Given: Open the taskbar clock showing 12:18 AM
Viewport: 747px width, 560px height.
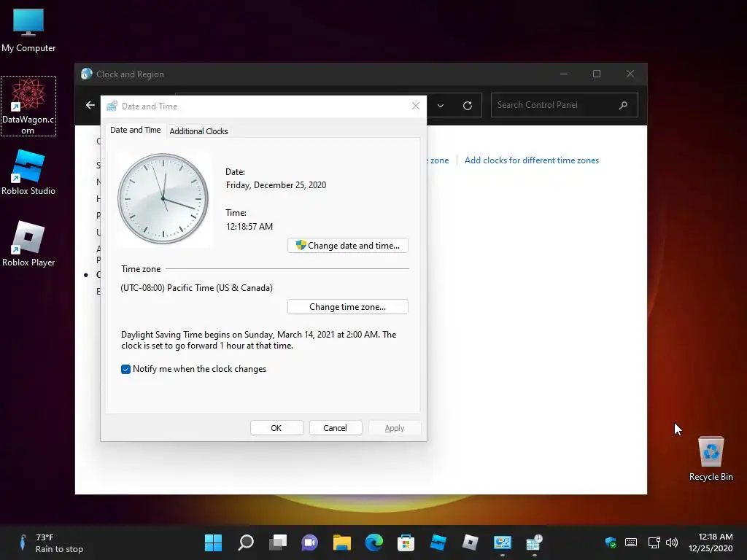Looking at the screenshot, I should 711,542.
